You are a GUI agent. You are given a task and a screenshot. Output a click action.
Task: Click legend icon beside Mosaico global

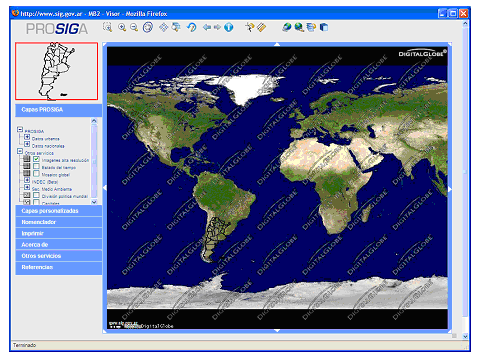pyautogui.click(x=27, y=173)
